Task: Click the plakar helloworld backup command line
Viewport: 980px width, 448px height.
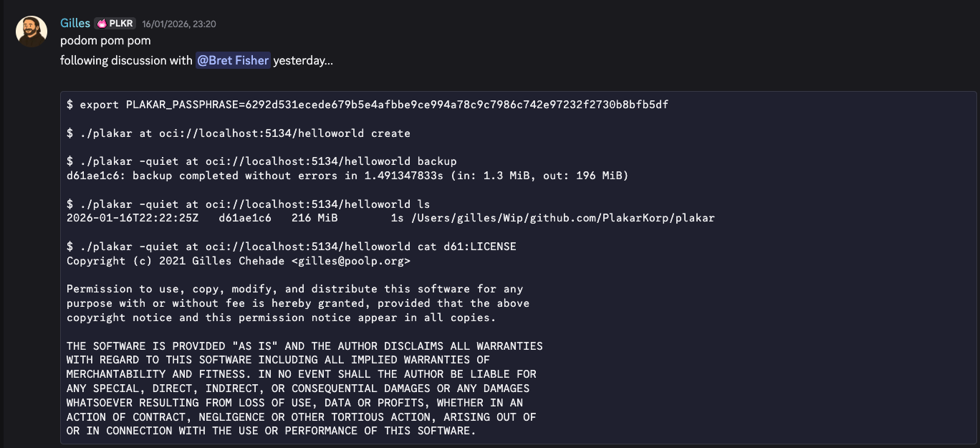Action: [x=261, y=161]
